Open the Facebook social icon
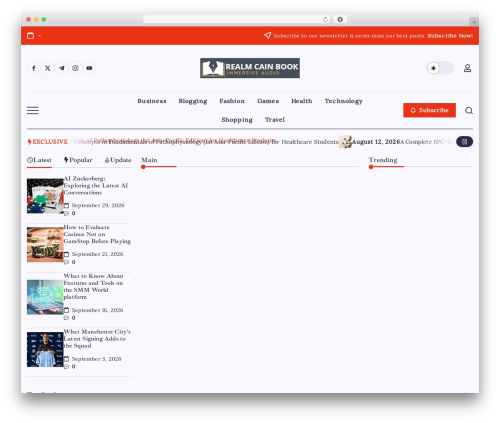Viewport: 500px width, 423px height. (x=34, y=68)
